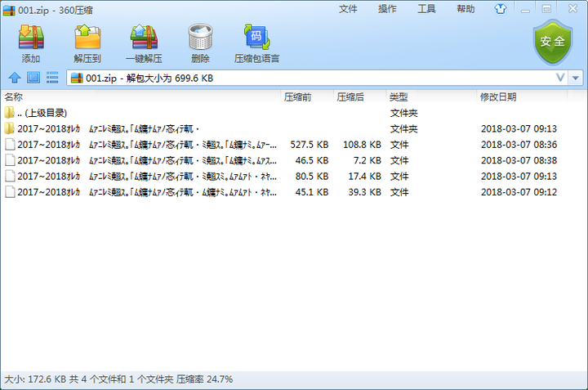This screenshot has width=588, height=390.
Task: Click the 7.2 KB compressed size cell
Action: pyautogui.click(x=367, y=160)
